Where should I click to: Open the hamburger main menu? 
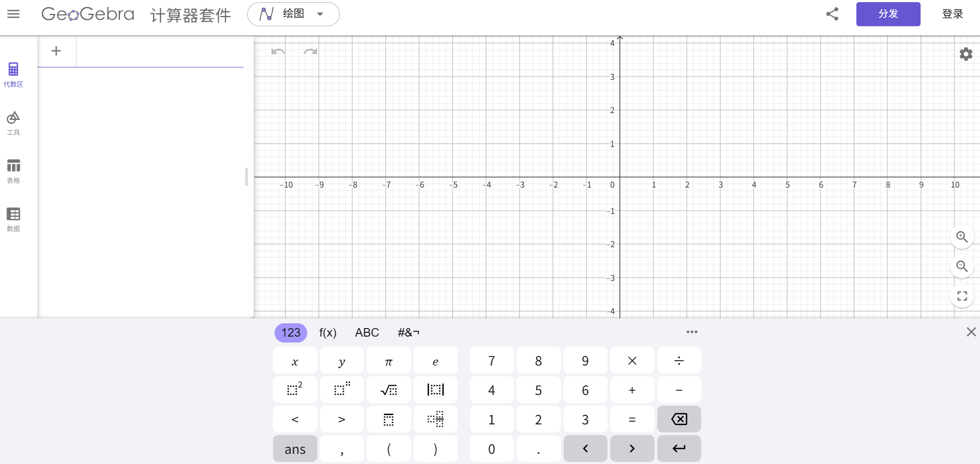click(13, 14)
